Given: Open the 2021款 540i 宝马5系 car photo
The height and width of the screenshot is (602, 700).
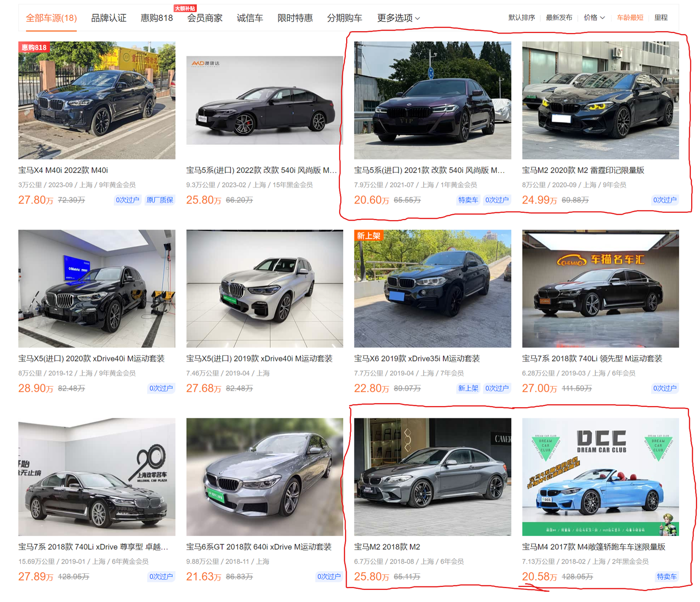Looking at the screenshot, I should coord(433,100).
